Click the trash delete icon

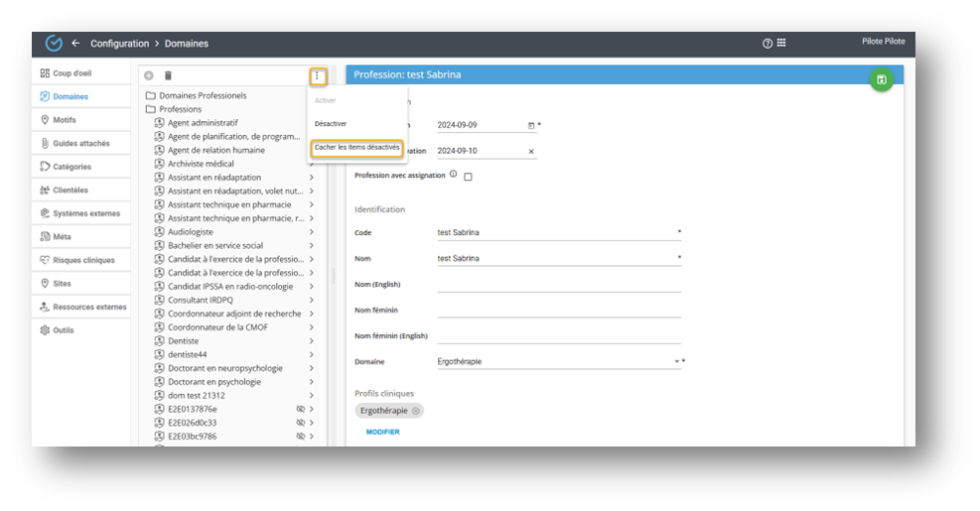[168, 75]
